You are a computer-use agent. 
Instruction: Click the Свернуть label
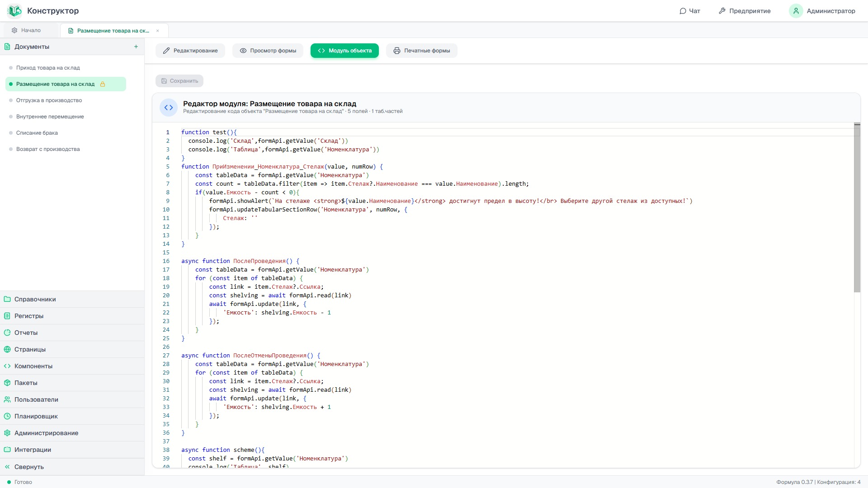(29, 467)
